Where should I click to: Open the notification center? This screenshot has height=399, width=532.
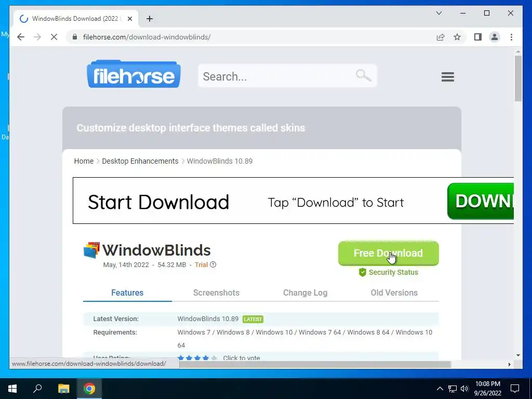515,389
